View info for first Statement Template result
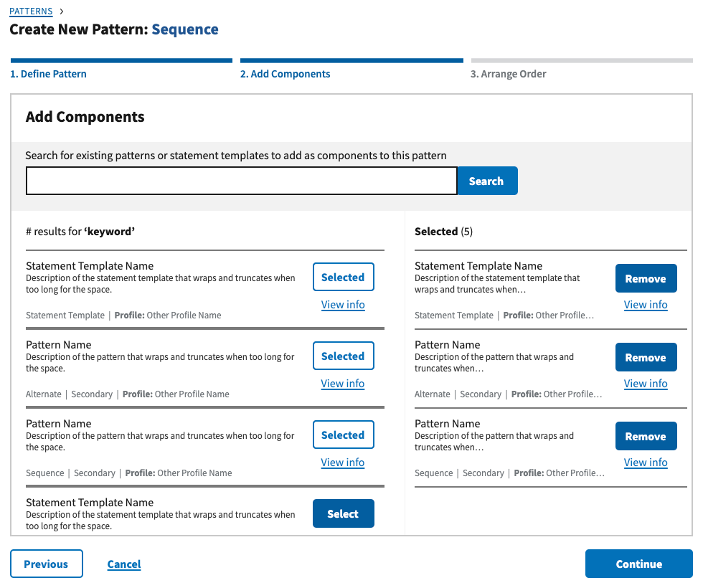Image resolution: width=703 pixels, height=588 pixels. pyautogui.click(x=343, y=305)
